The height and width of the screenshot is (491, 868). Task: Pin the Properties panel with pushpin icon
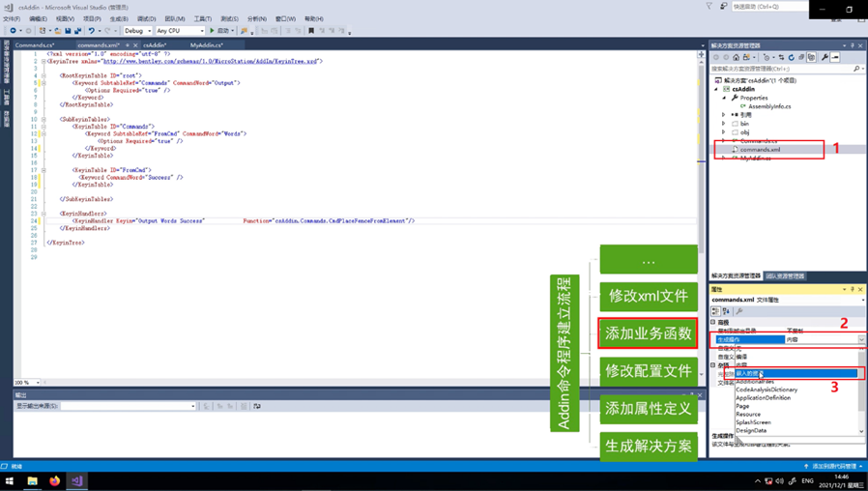coord(853,289)
